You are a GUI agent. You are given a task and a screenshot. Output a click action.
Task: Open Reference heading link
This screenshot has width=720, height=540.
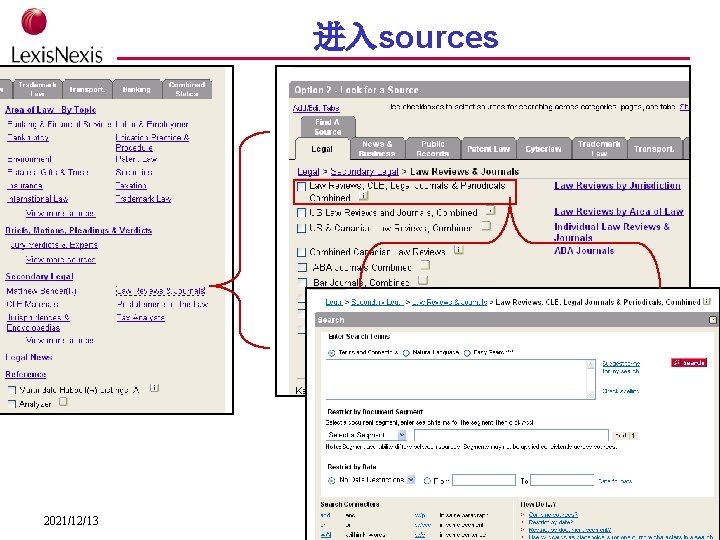tap(25, 374)
